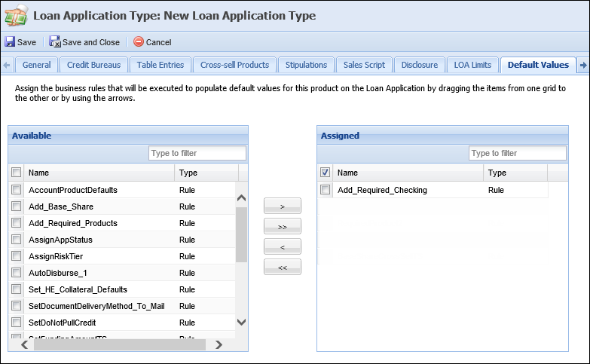
Task: Click the Assigned grid filter field
Action: [x=518, y=153]
